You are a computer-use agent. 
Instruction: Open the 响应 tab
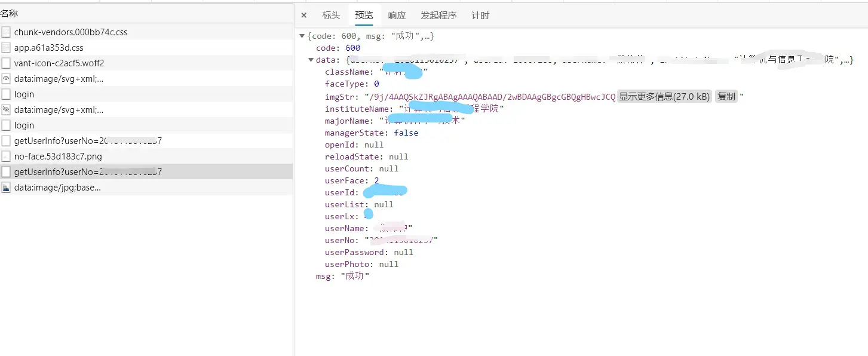click(397, 16)
